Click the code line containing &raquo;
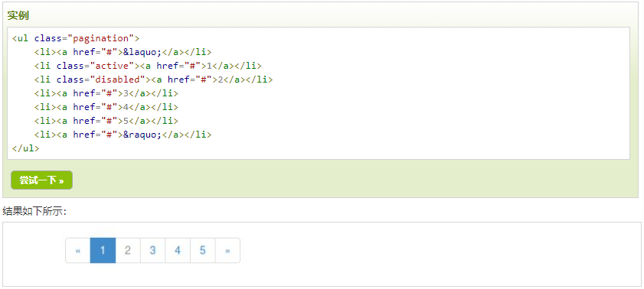The width and height of the screenshot is (644, 289). pyautogui.click(x=123, y=135)
